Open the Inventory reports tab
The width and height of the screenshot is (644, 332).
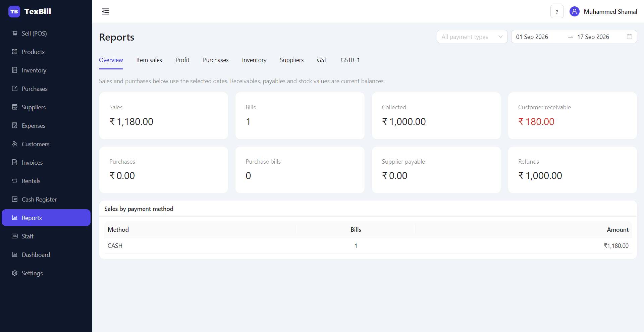pyautogui.click(x=254, y=60)
